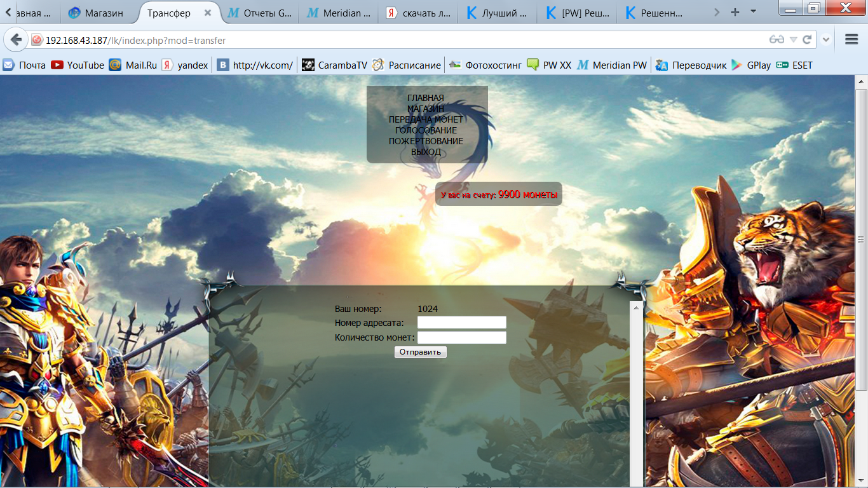Reload the page with the refresh icon
This screenshot has width=868, height=488.
(x=808, y=40)
